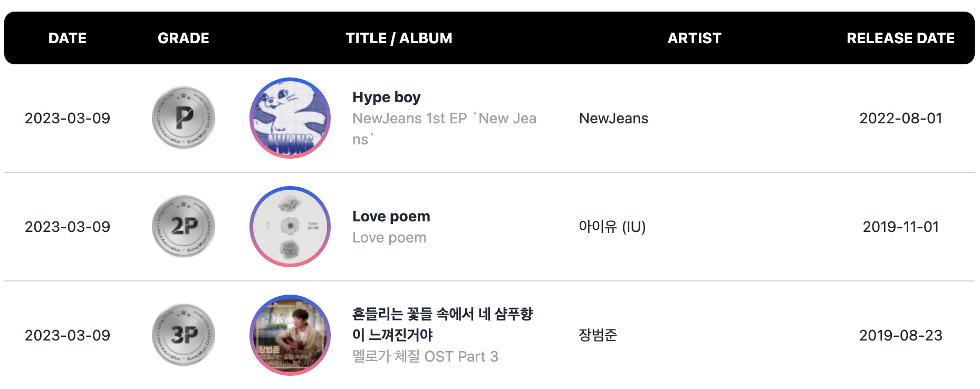Click the 2P grade badge icon
Viewport: 980px width, 389px height.
pyautogui.click(x=184, y=226)
